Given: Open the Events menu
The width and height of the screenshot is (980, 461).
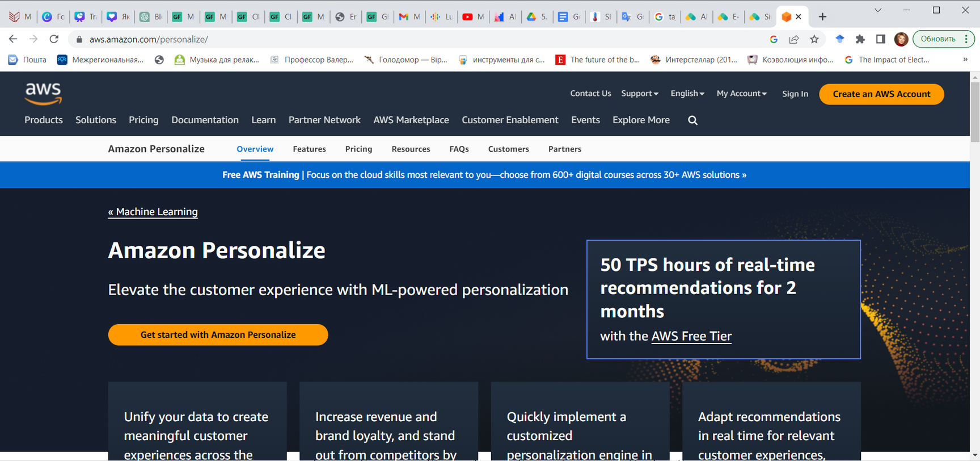Looking at the screenshot, I should [585, 120].
